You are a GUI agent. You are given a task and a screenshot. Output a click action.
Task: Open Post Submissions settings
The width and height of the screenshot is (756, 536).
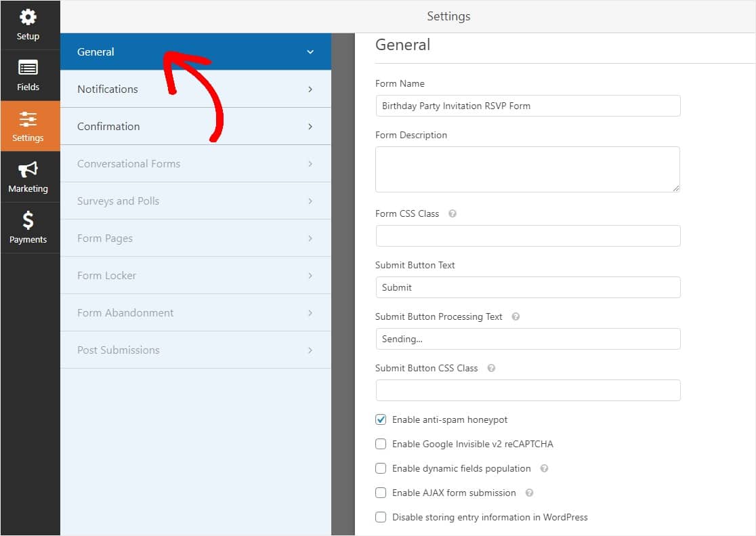coord(119,350)
